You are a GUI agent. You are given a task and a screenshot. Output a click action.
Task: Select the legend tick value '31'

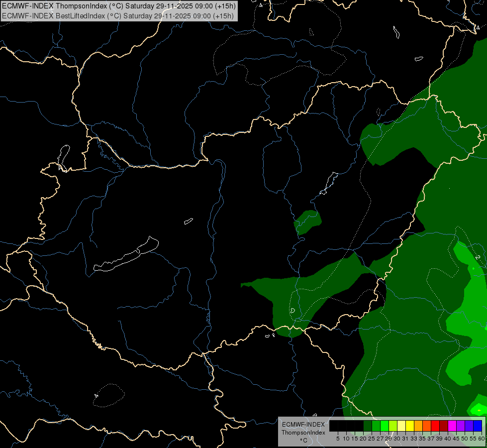(405, 439)
